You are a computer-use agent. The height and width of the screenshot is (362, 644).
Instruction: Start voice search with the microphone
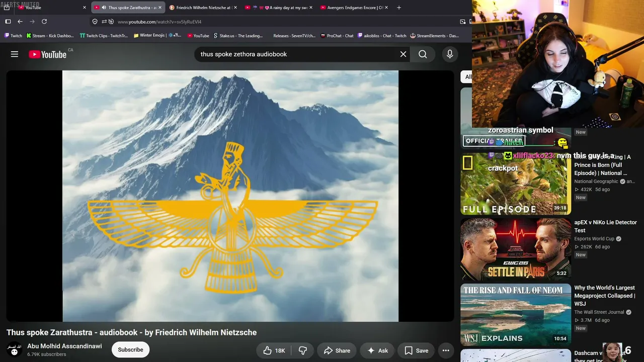pos(450,54)
